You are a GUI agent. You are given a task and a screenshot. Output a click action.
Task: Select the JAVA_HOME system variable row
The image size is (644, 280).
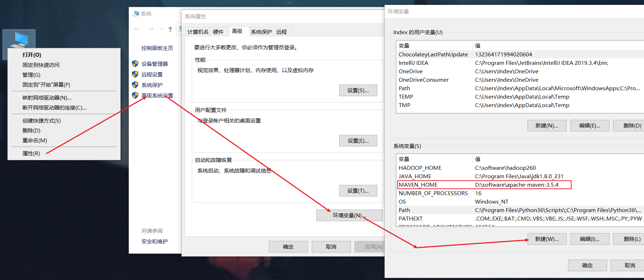click(520, 176)
